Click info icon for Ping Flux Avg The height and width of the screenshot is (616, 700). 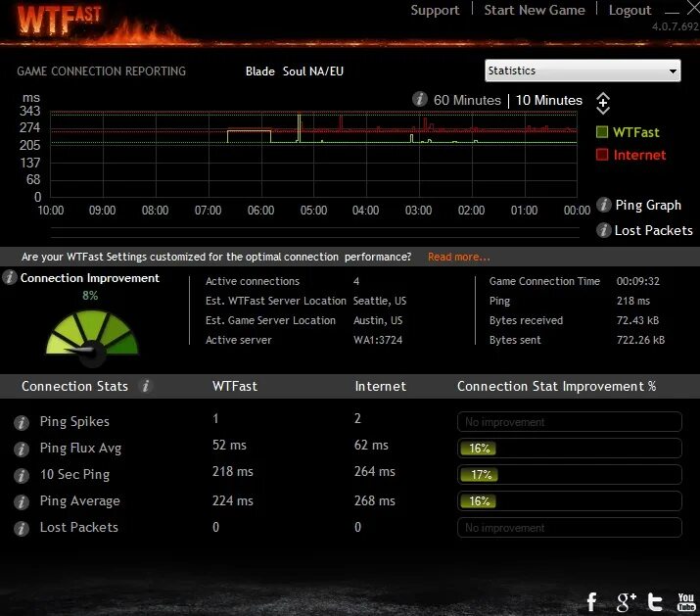21,449
